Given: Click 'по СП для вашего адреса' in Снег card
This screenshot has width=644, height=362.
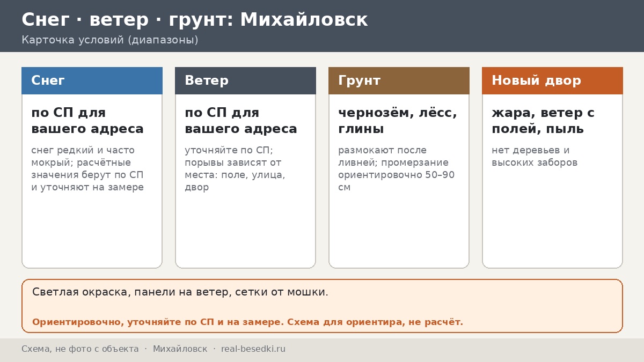Looking at the screenshot, I should coord(87,121).
